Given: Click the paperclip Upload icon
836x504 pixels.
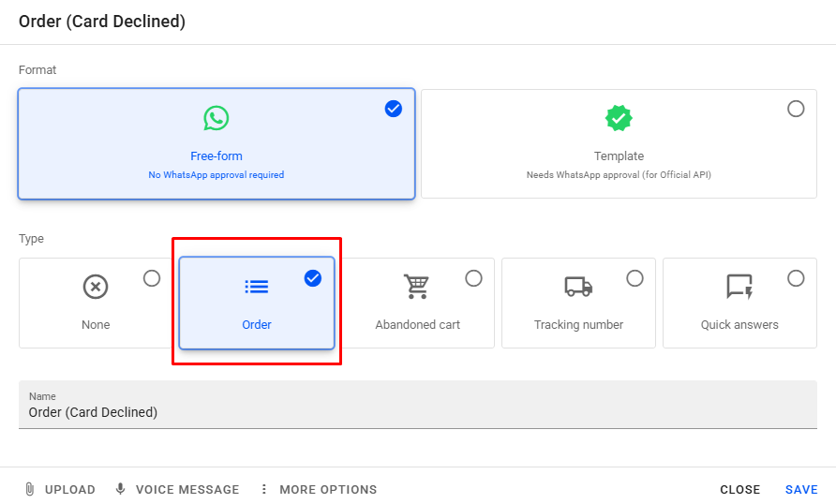Looking at the screenshot, I should 30,489.
